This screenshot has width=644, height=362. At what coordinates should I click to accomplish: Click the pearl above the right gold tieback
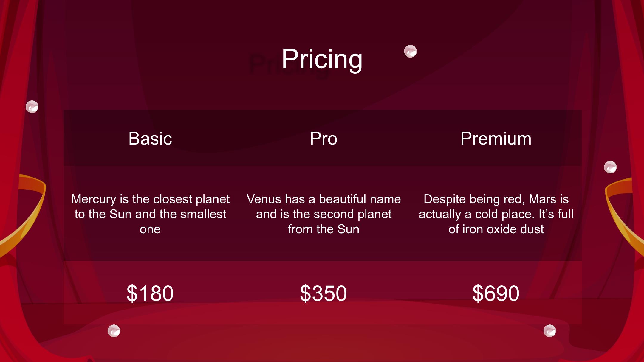(x=610, y=167)
